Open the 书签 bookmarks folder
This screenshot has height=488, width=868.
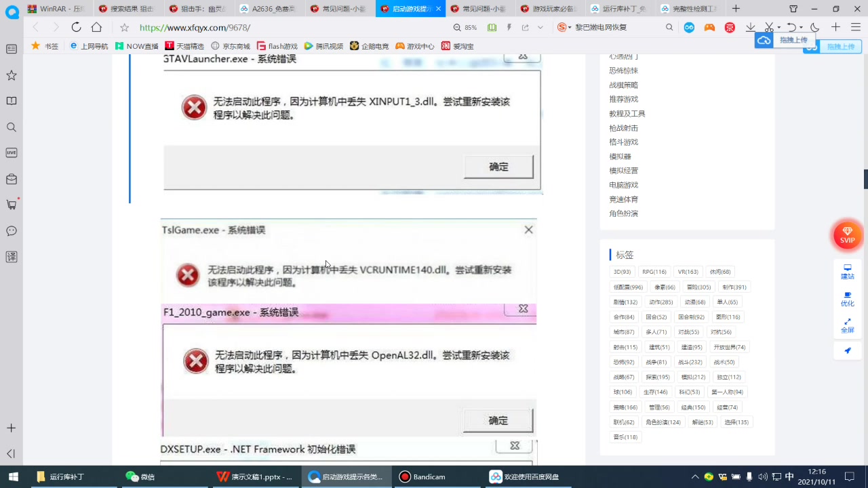[45, 46]
